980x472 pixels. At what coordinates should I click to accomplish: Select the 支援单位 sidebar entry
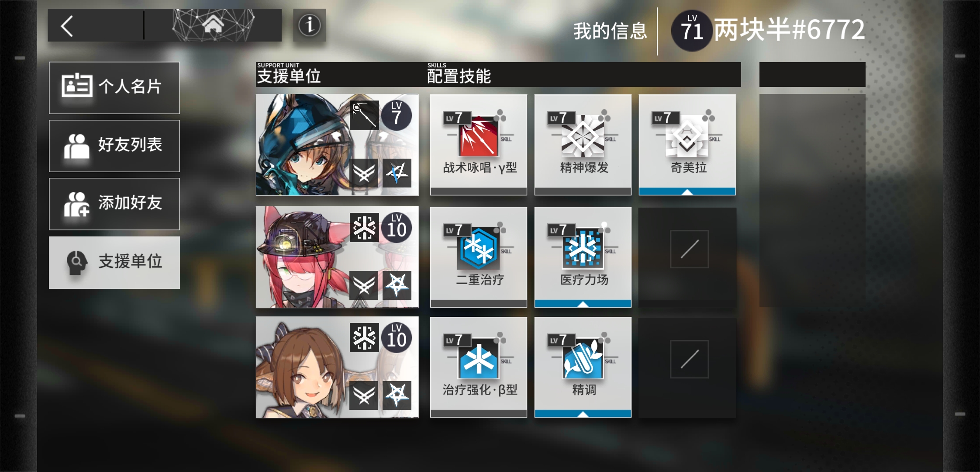coord(114,262)
